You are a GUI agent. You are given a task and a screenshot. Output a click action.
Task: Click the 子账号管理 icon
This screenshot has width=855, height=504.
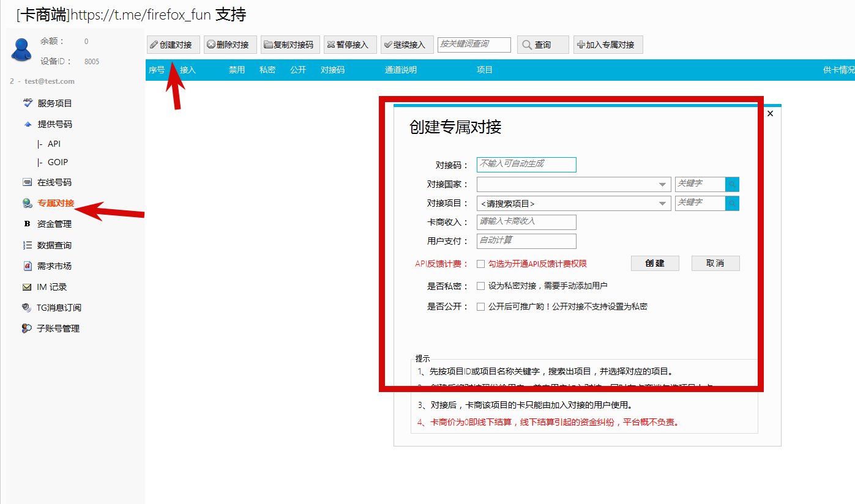(27, 328)
